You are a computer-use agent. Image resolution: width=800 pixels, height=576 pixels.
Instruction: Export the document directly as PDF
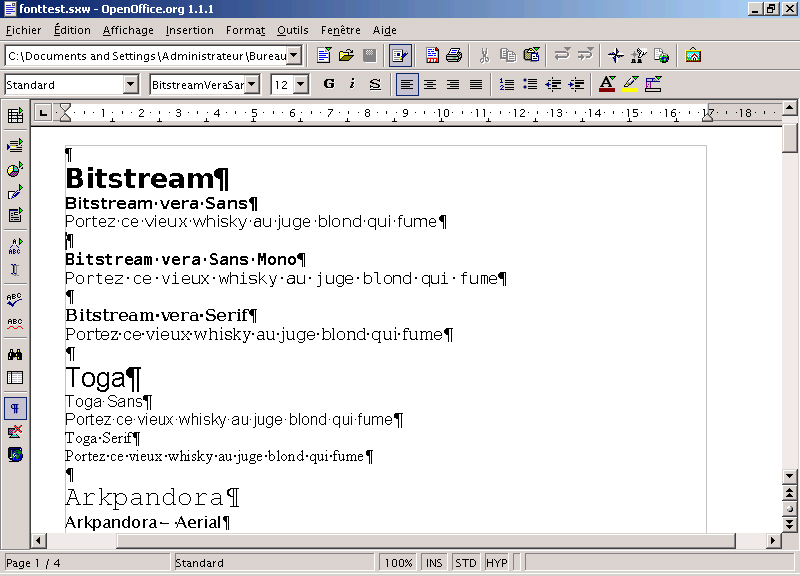(x=432, y=55)
